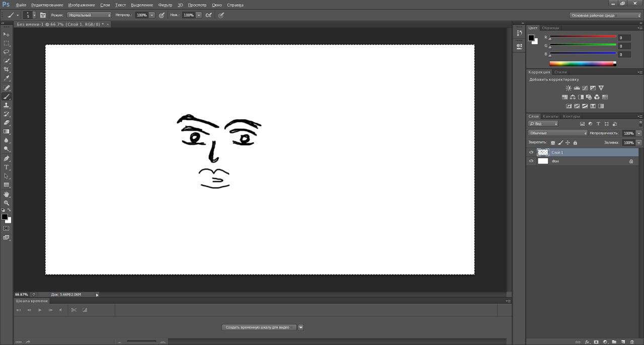Turn layer filtering on or off

point(640,123)
